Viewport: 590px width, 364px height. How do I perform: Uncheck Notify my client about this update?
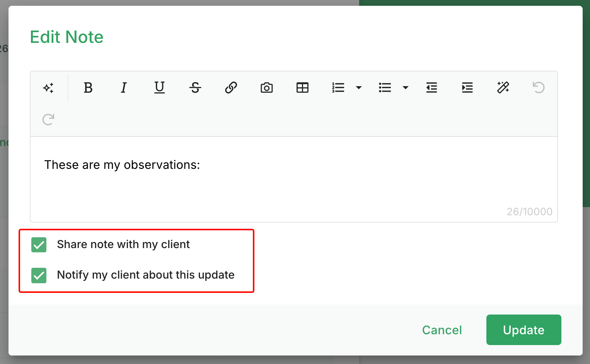39,275
